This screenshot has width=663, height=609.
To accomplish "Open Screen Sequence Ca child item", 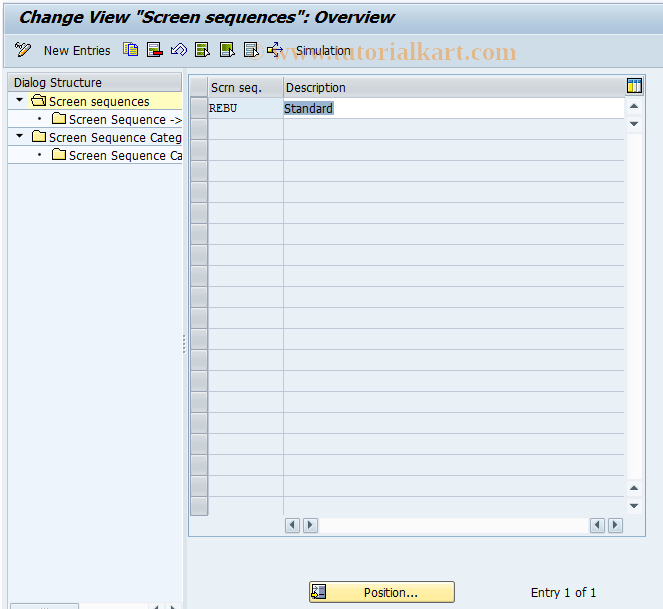I will pos(125,156).
